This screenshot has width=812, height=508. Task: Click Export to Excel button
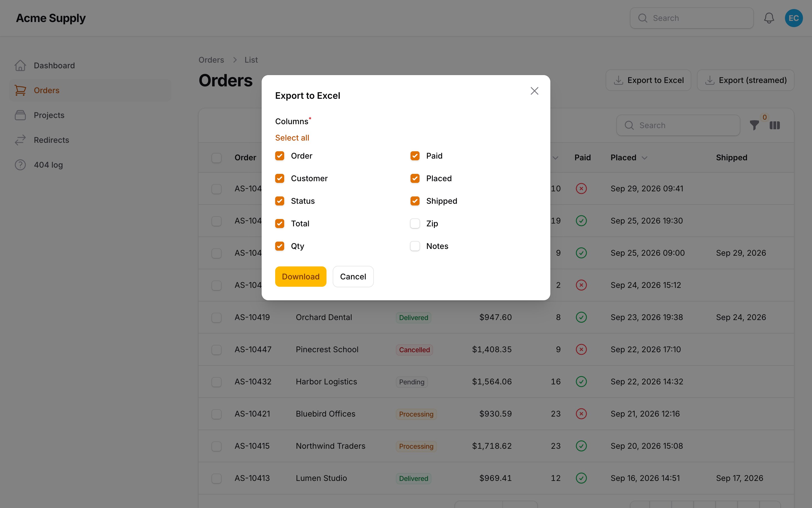tap(648, 80)
